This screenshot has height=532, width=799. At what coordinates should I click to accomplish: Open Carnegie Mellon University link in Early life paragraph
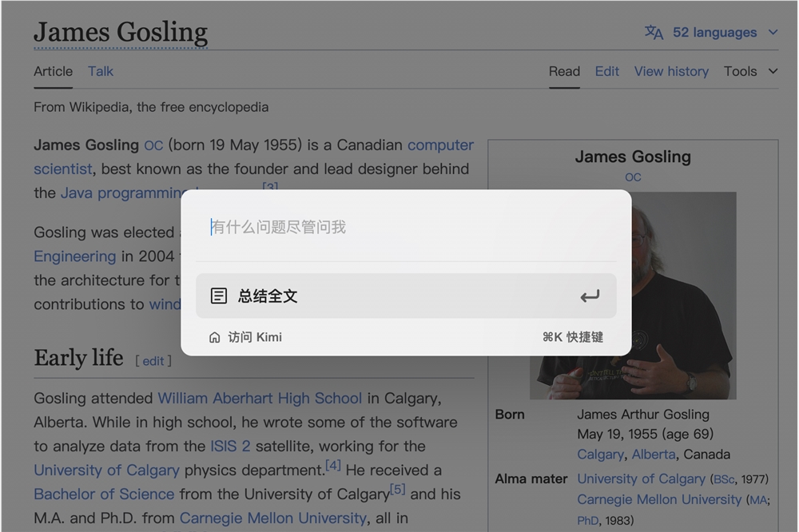pyautogui.click(x=273, y=518)
